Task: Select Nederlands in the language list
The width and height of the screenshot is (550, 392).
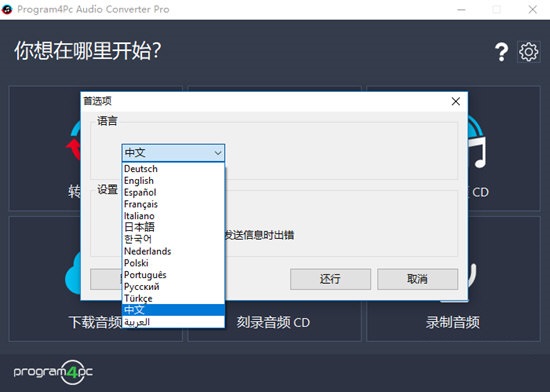Action: [173, 251]
